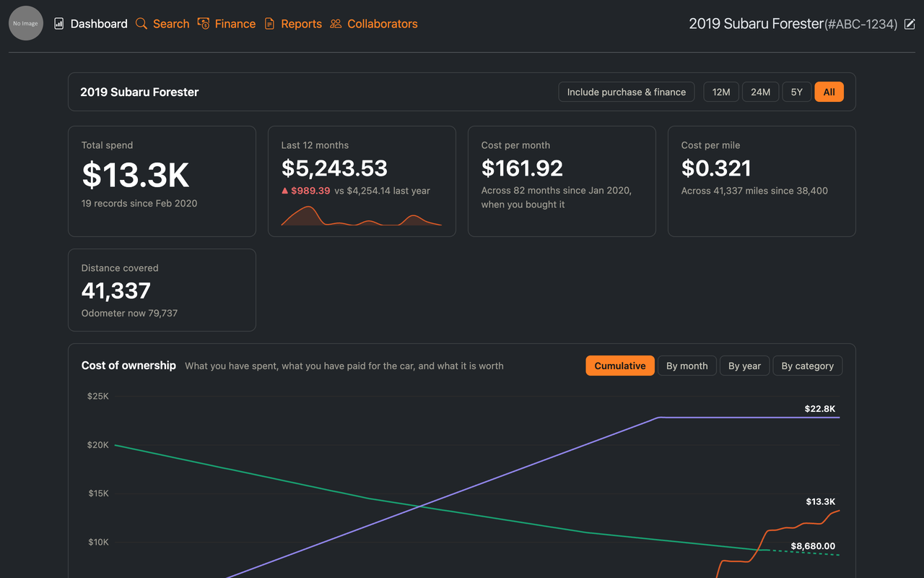924x578 pixels.
Task: Click the $8,680.00 chart value label
Action: click(x=813, y=546)
